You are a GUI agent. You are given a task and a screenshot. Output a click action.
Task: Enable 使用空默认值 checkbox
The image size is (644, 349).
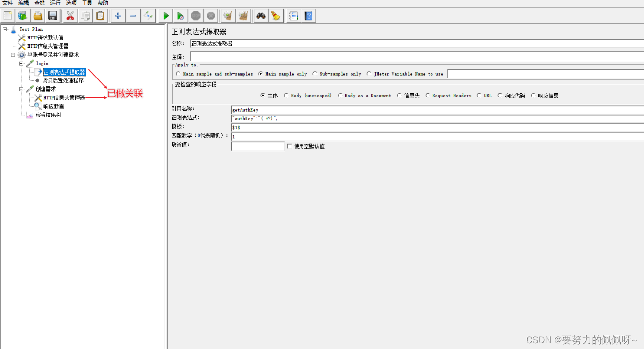[290, 146]
